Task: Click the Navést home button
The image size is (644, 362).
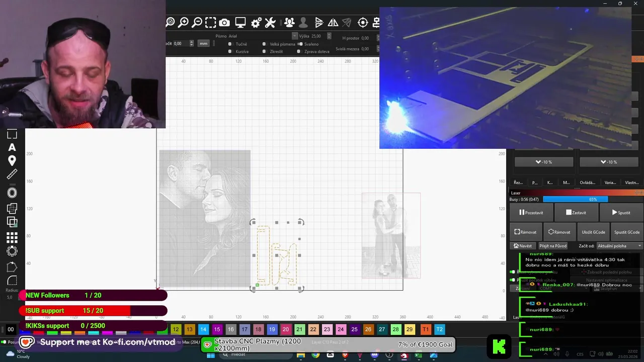Action: (x=522, y=246)
